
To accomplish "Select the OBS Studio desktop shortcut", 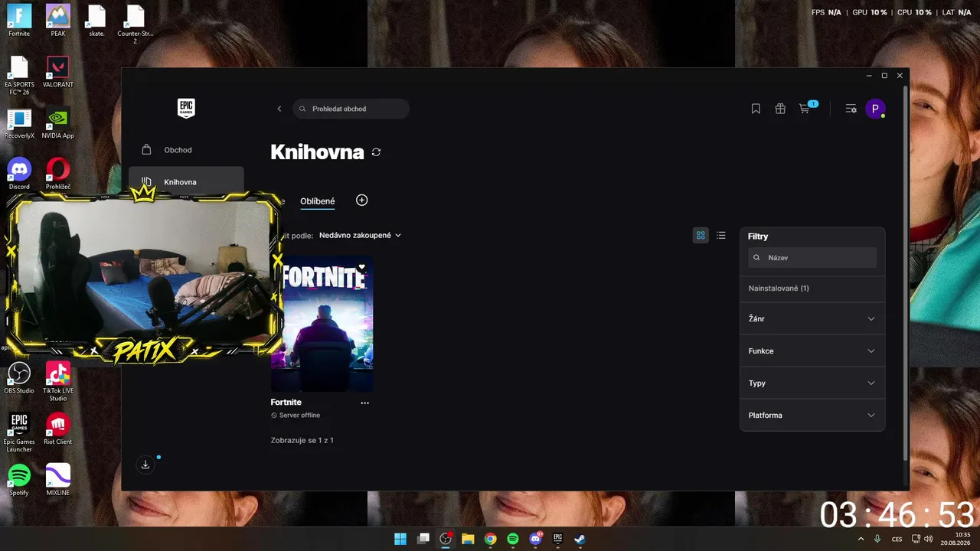I will click(19, 378).
